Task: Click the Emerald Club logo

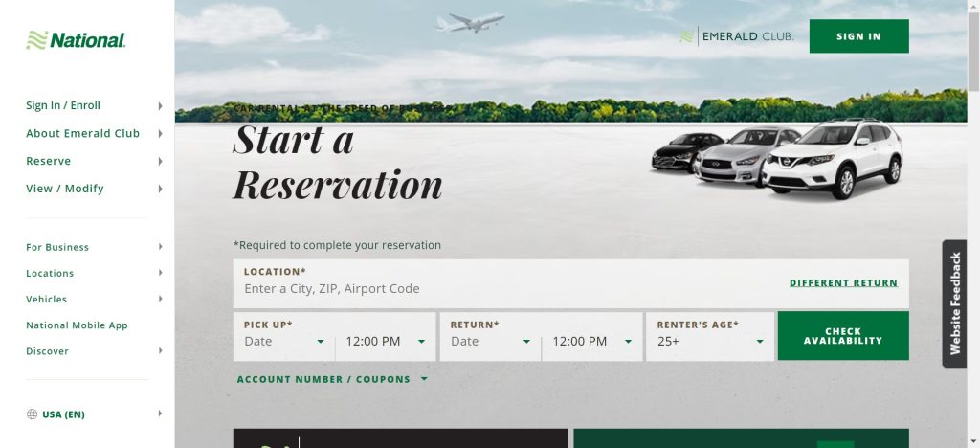Action: coord(737,36)
